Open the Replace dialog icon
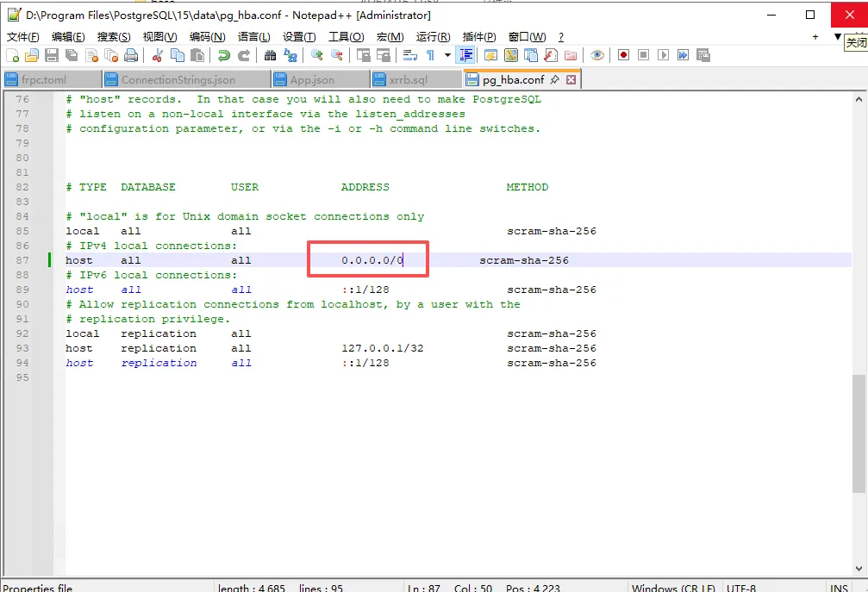The width and height of the screenshot is (868, 592). click(x=290, y=55)
